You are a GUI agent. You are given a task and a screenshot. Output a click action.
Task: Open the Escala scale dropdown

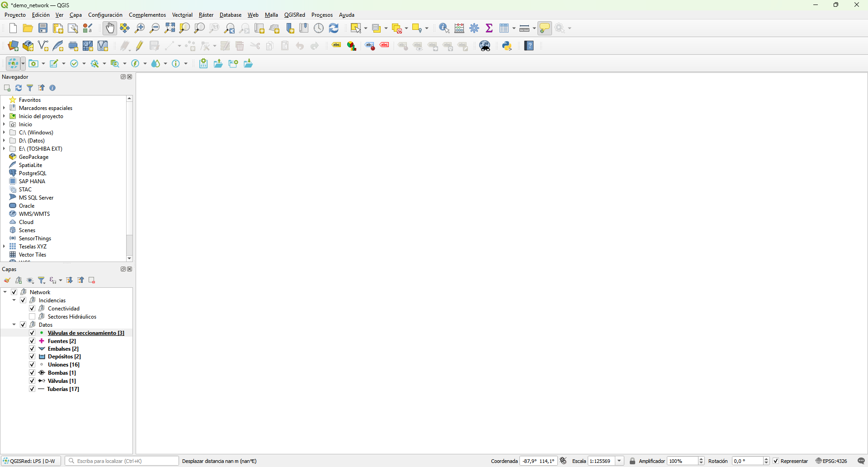(x=619, y=461)
